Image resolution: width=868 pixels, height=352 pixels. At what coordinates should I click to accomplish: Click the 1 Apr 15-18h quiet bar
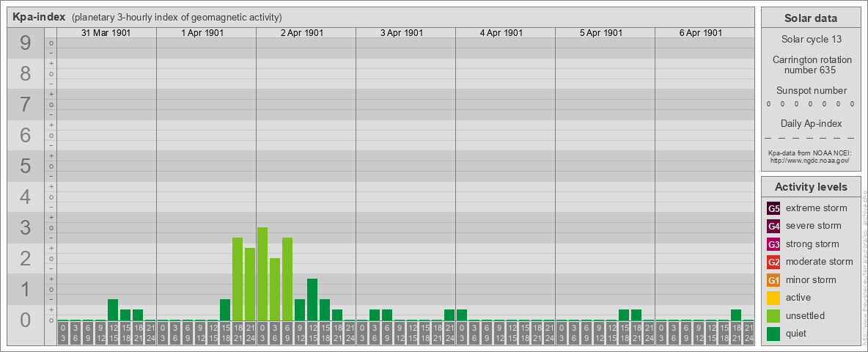click(225, 310)
